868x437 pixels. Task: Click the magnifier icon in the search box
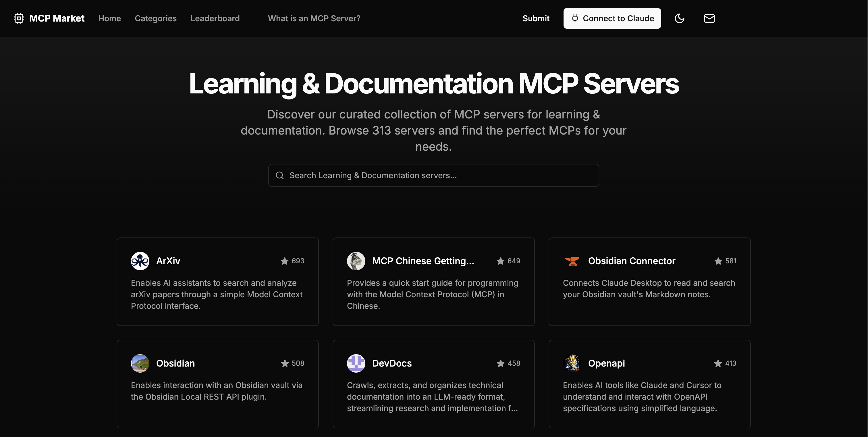[x=280, y=175]
